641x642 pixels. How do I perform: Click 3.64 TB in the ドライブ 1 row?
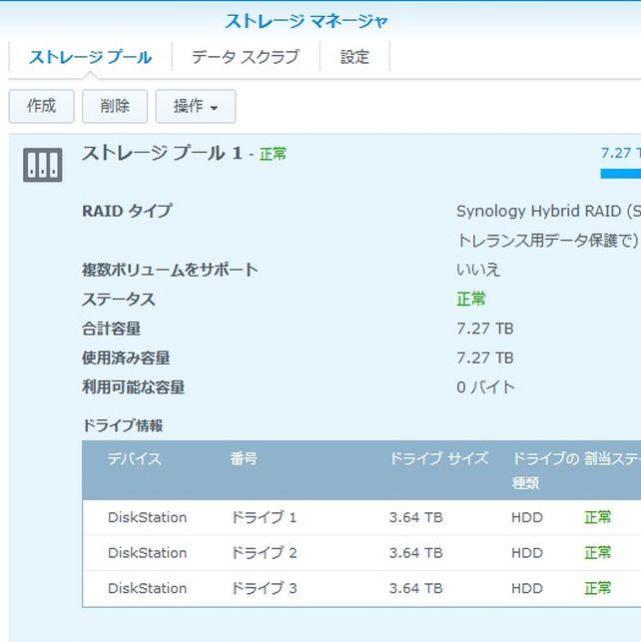[416, 518]
